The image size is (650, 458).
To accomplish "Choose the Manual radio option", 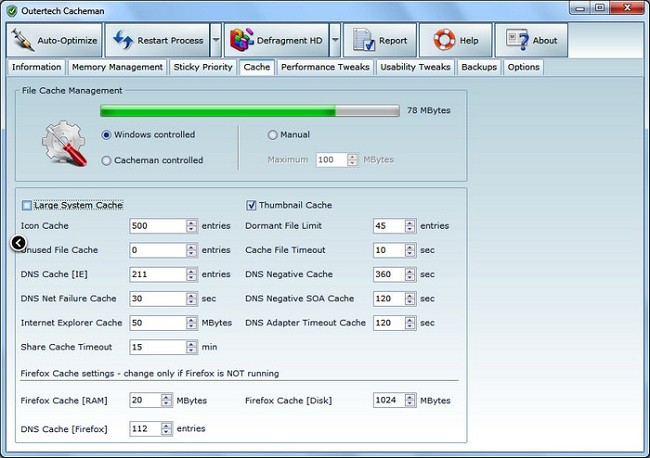I will [272, 135].
